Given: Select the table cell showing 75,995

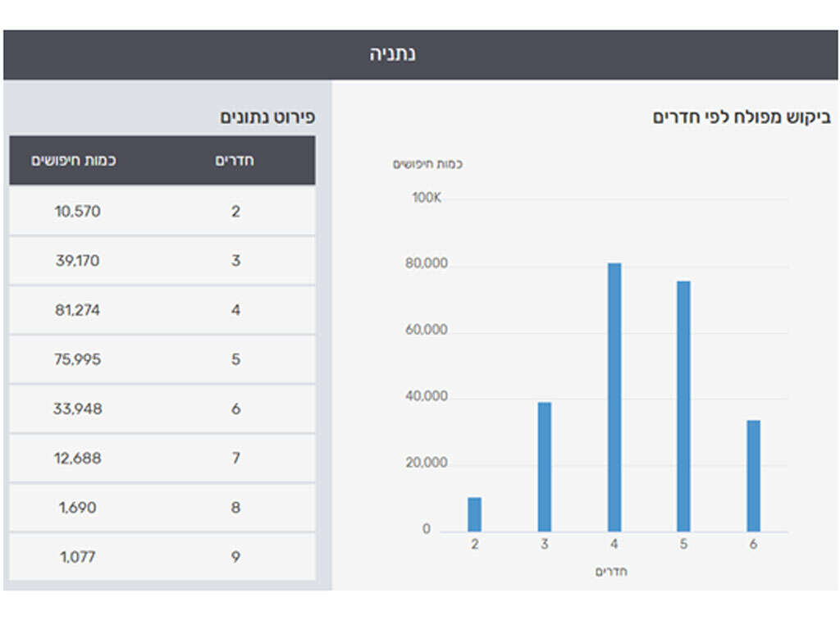Looking at the screenshot, I should 78,359.
